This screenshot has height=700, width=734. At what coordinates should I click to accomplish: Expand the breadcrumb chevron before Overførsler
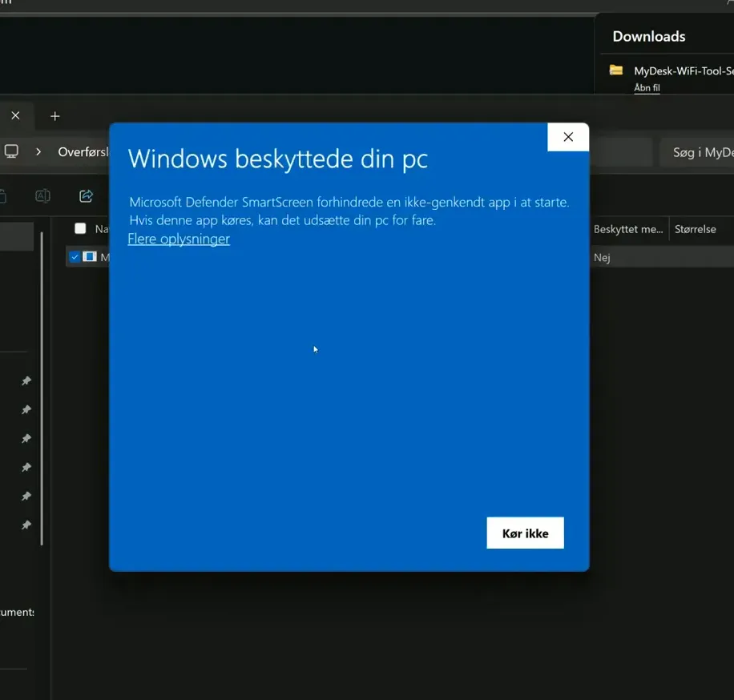tap(38, 151)
